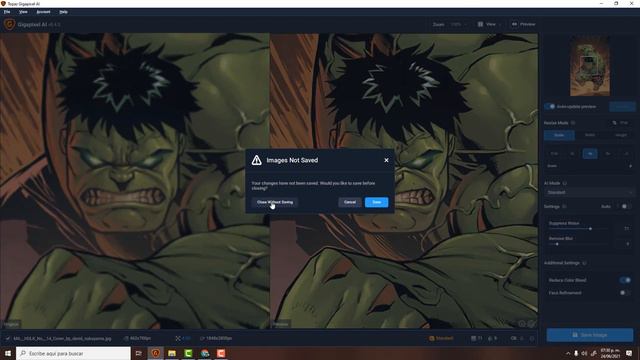Screen dimensions: 640x360
Task: Click the Save Image button
Action: pyautogui.click(x=590, y=335)
